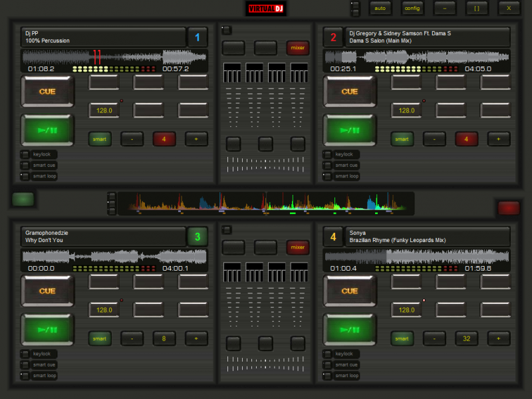Enable keylock on the Gramophonedzie deck

click(x=39, y=354)
